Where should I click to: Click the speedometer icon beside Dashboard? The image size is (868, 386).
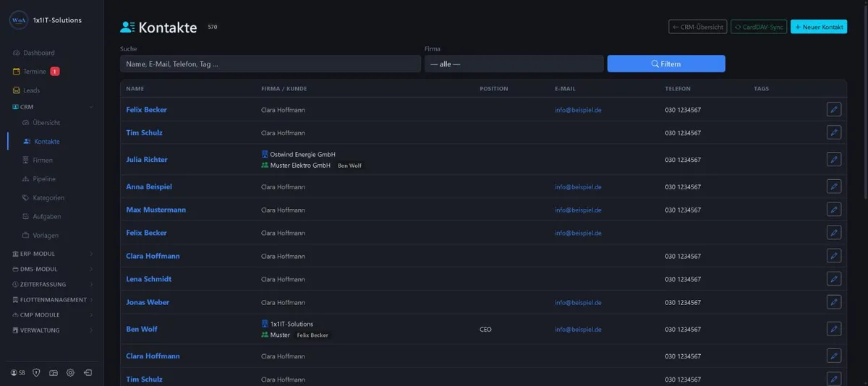click(17, 53)
